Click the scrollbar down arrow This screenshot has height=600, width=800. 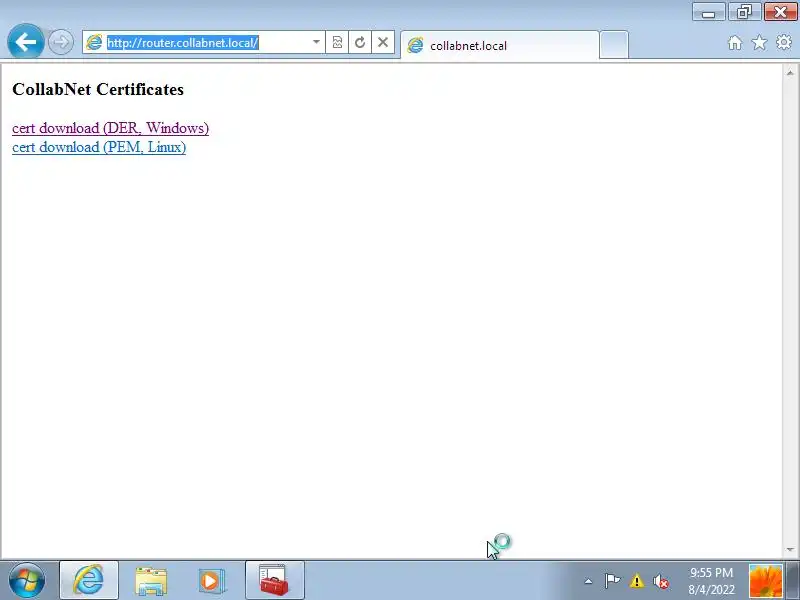click(790, 549)
